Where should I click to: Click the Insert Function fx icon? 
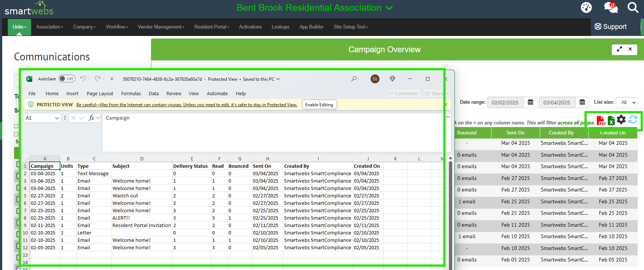(91, 118)
